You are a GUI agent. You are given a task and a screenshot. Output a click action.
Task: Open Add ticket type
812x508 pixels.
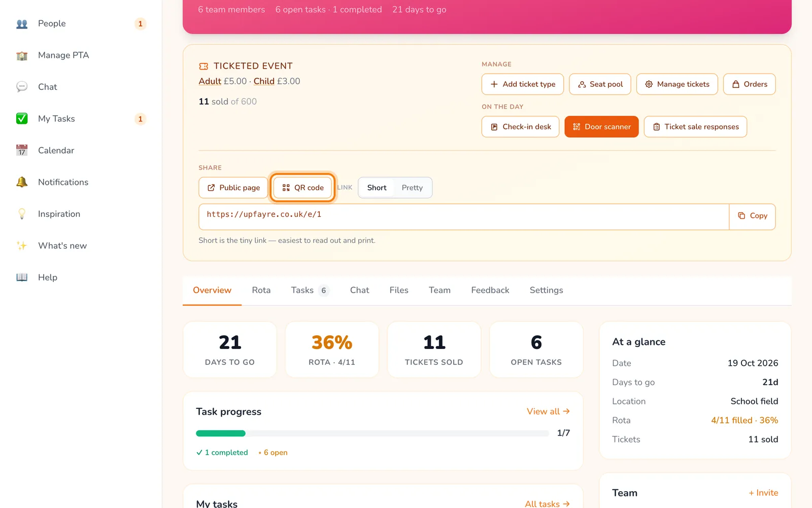(x=523, y=84)
